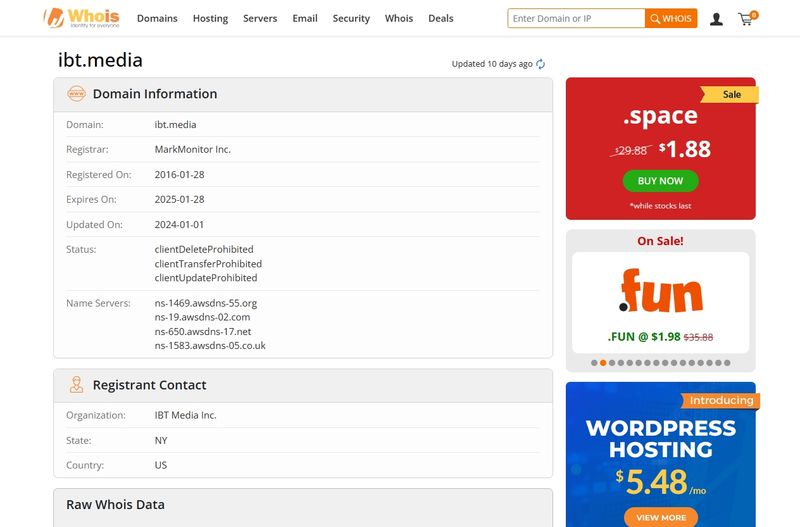Click the Sale ribbon on .space ad

730,94
